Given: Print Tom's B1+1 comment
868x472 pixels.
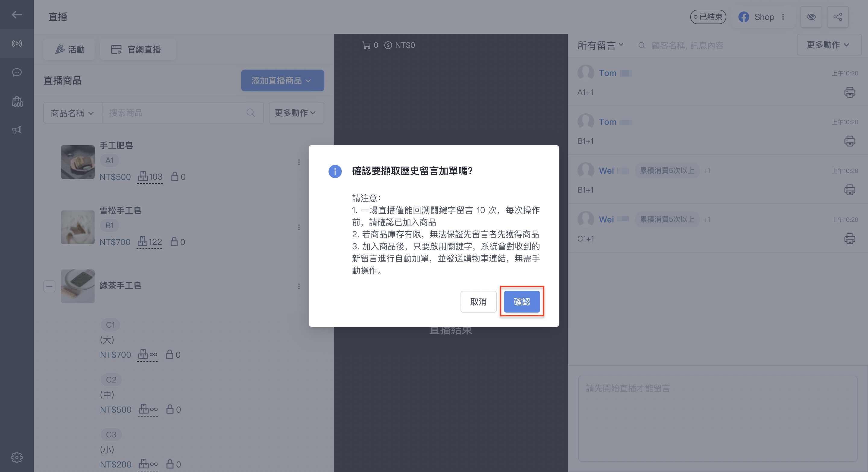Looking at the screenshot, I should tap(850, 141).
